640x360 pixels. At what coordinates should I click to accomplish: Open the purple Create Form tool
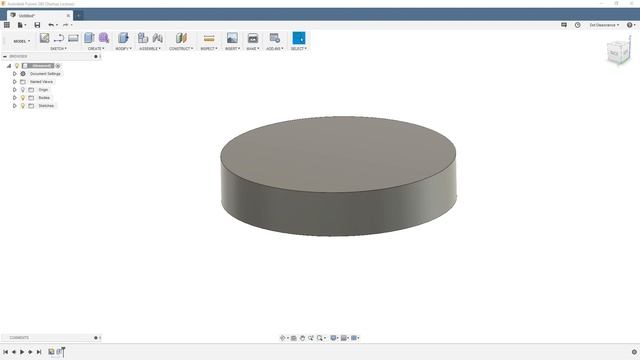click(104, 38)
